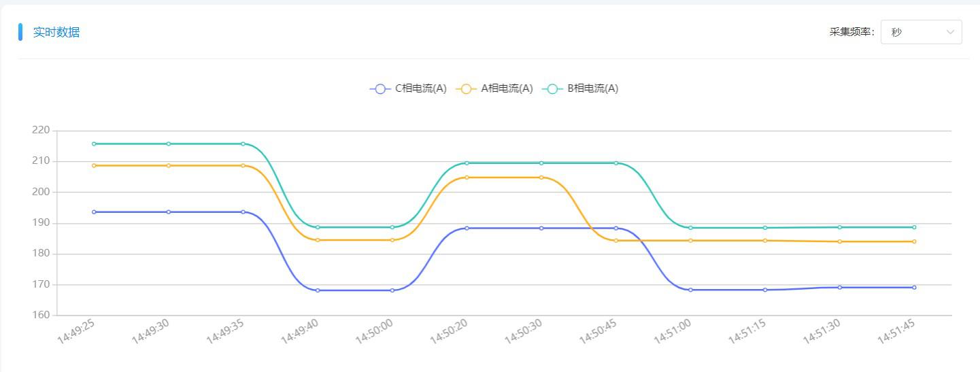
Task: Select C相电流 data point at 14:49:40
Action: (318, 290)
